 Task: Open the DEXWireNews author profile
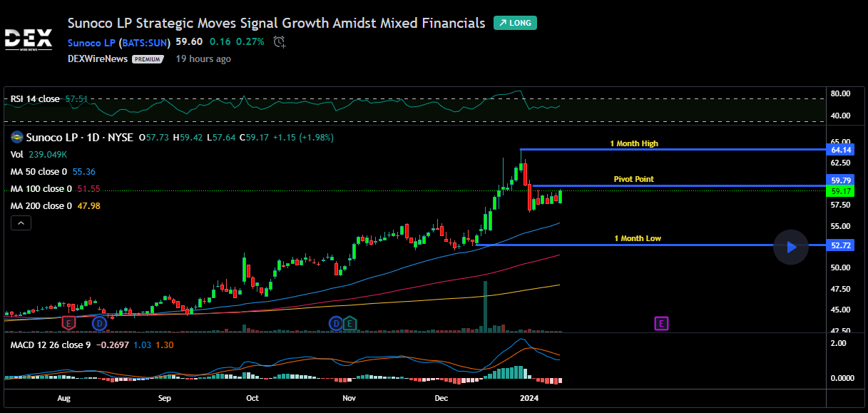pos(98,58)
